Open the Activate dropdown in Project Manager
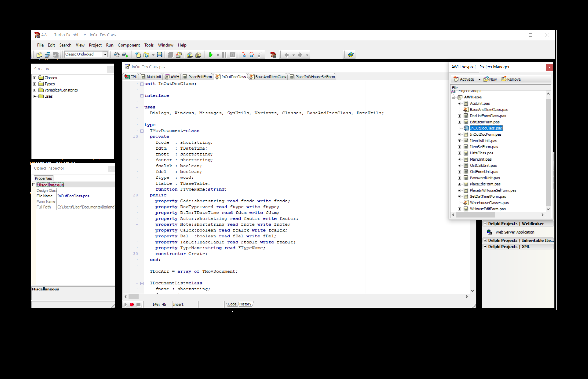 (479, 79)
